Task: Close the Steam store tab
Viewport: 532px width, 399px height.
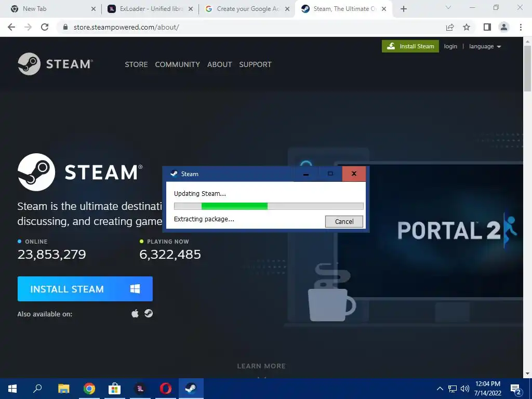Action: (384, 9)
